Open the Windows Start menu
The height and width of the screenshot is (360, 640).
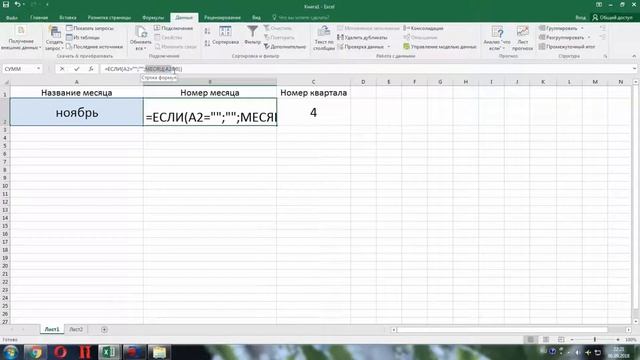point(11,352)
